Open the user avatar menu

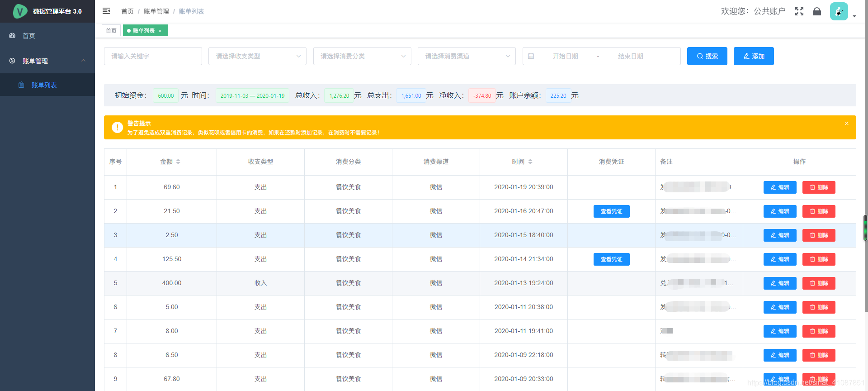click(x=839, y=11)
